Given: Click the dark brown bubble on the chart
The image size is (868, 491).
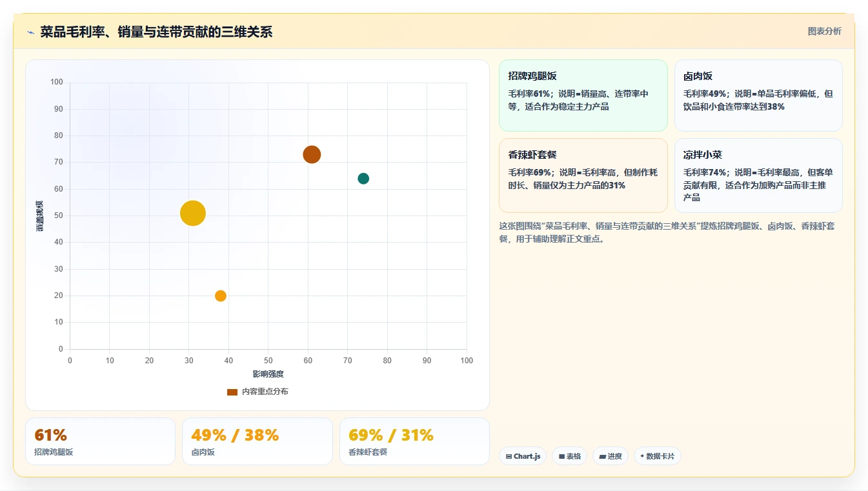Looking at the screenshot, I should [312, 155].
